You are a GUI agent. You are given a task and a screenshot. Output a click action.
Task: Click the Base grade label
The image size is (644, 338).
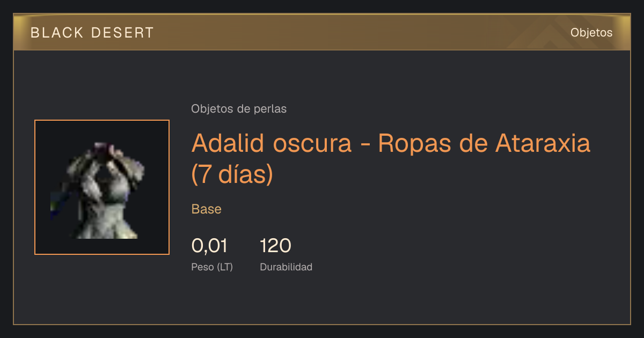coord(207,209)
